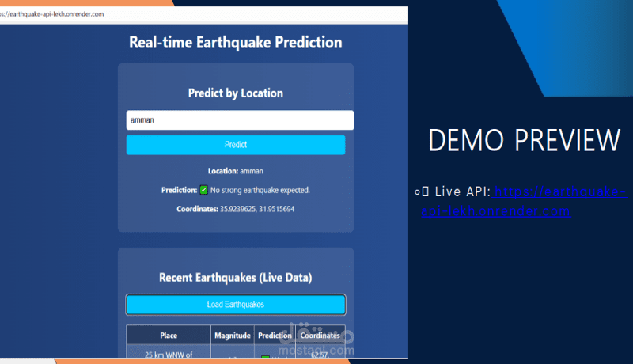Click the Prediction column header
Image resolution: width=633 pixels, height=364 pixels.
pyautogui.click(x=275, y=336)
